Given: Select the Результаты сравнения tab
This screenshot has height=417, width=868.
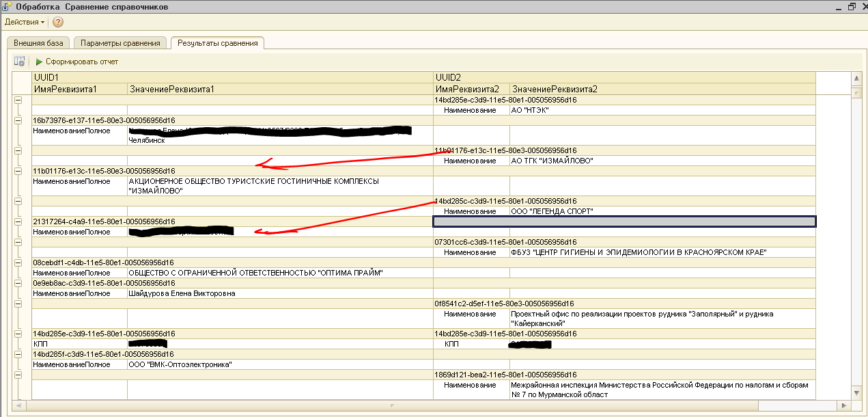Looking at the screenshot, I should pos(218,43).
